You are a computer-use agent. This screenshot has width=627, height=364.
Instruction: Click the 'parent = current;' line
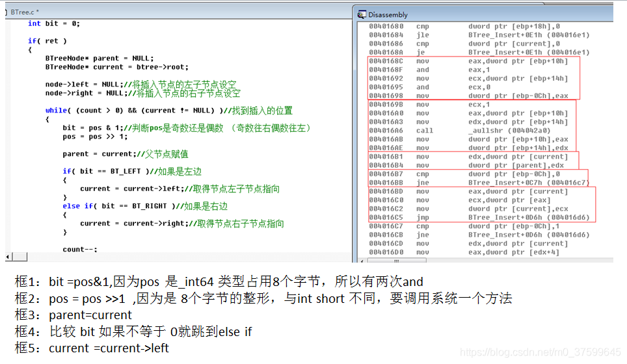(125, 154)
